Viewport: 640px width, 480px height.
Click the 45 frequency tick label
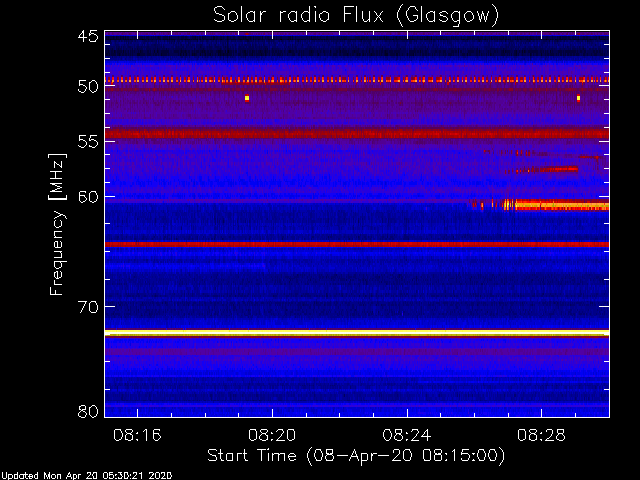pyautogui.click(x=88, y=36)
